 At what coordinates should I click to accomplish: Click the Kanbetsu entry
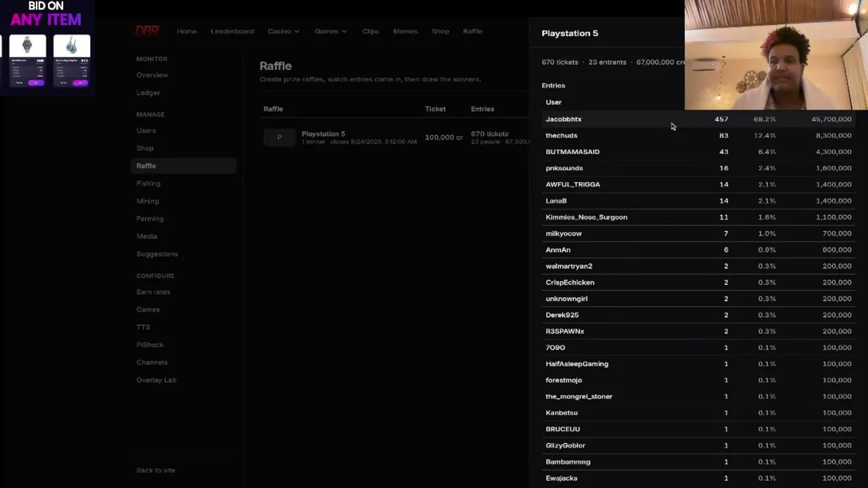[698, 413]
